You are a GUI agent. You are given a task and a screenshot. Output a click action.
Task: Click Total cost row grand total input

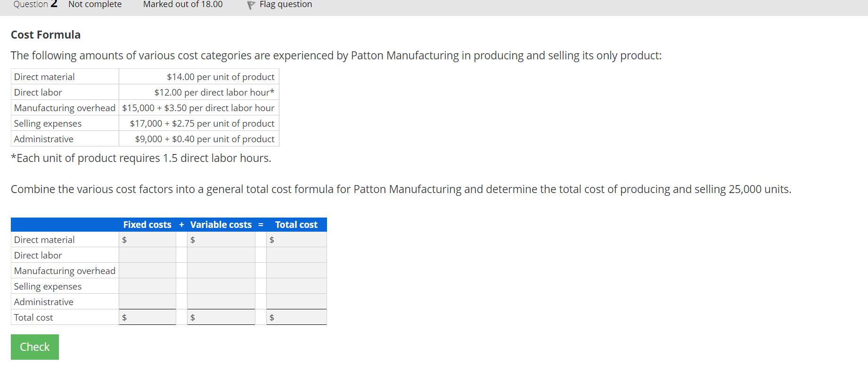click(x=296, y=317)
